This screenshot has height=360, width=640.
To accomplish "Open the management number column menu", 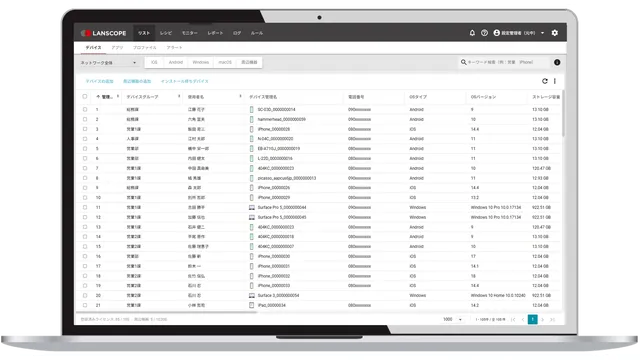I will coord(118,97).
